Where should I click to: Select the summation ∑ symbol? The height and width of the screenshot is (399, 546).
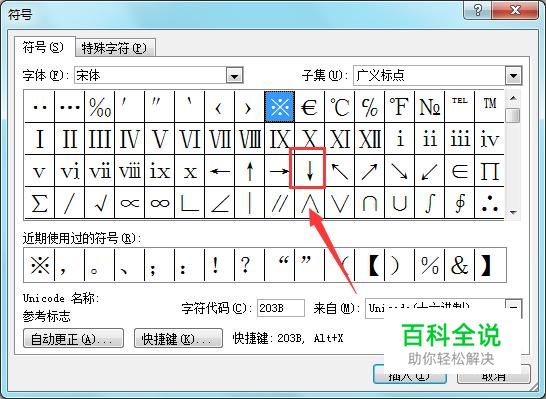[x=39, y=203]
